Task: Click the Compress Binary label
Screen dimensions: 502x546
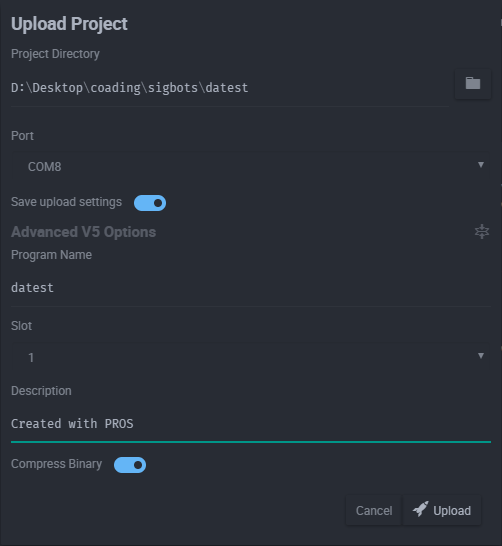Action: coord(56,464)
